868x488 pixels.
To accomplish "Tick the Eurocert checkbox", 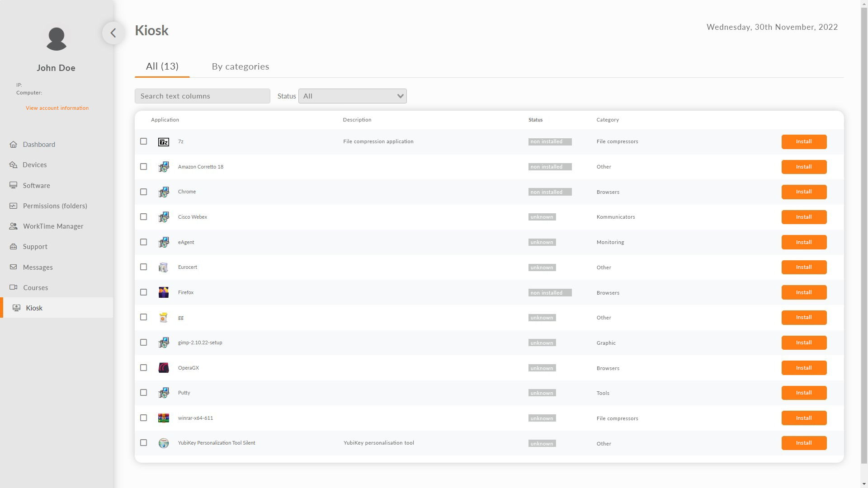I will (144, 267).
